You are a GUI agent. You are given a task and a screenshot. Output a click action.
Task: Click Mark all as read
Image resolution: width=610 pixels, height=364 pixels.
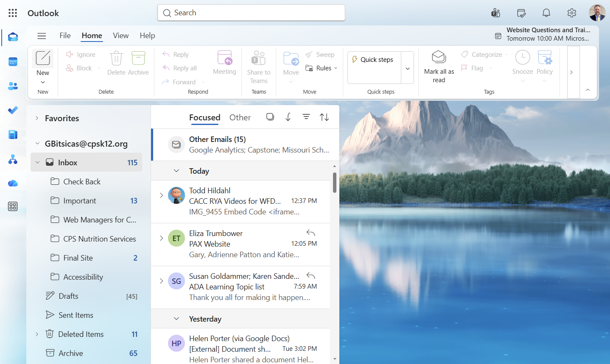439,67
